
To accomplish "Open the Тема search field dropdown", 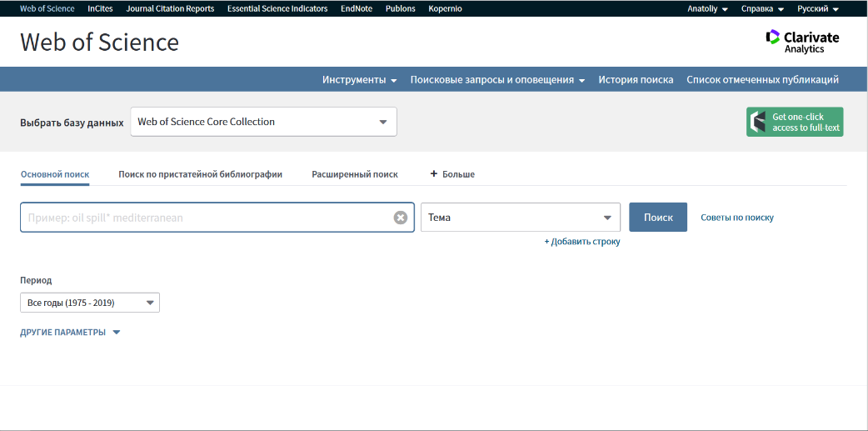I will (x=521, y=218).
